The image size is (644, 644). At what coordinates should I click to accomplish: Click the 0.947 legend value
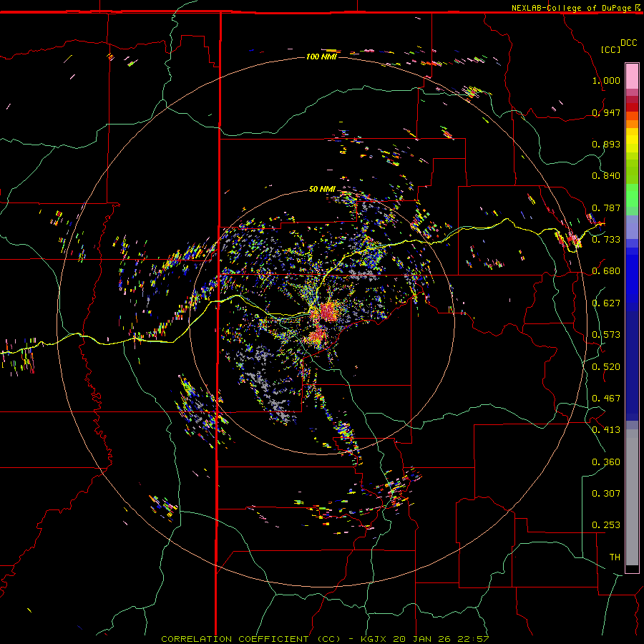(606, 112)
